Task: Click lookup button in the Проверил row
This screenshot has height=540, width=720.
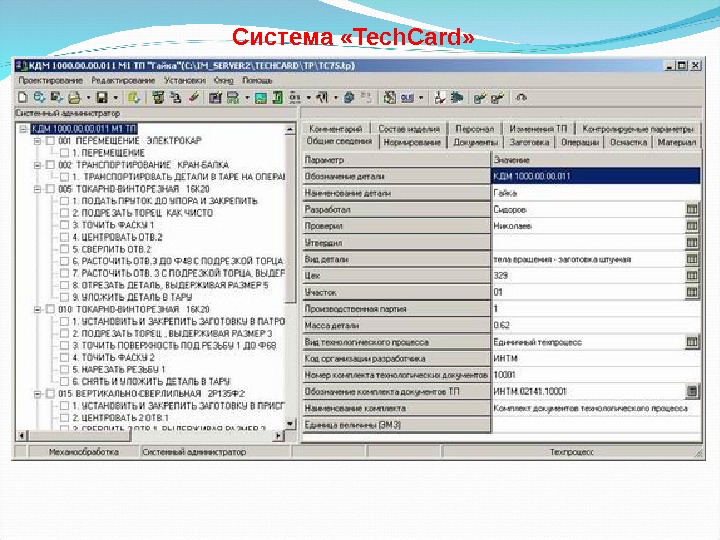Action: tap(692, 226)
